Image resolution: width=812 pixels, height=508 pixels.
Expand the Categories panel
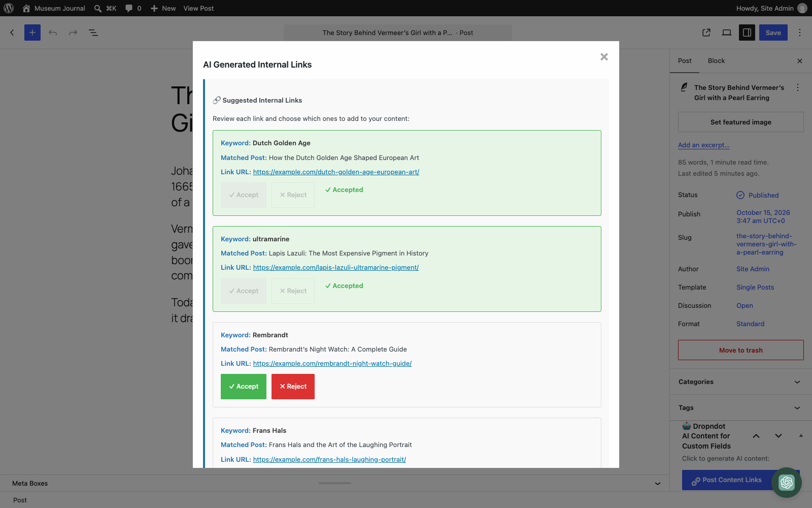[741, 382]
